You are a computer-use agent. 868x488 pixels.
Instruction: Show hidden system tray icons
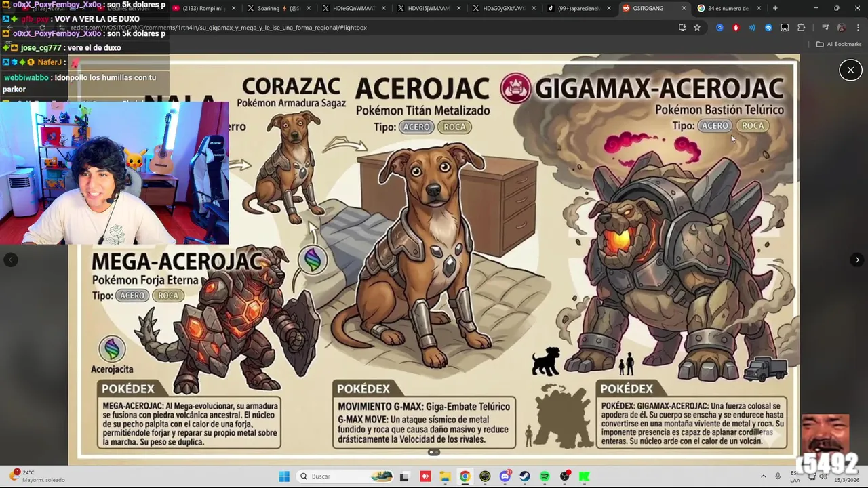click(763, 476)
